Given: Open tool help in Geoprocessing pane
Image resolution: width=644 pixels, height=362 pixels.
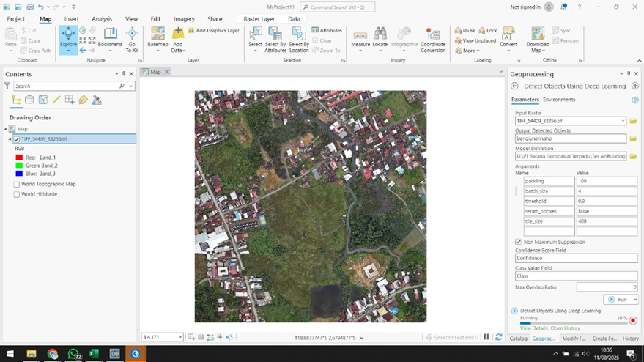Looking at the screenshot, I should 635,100.
